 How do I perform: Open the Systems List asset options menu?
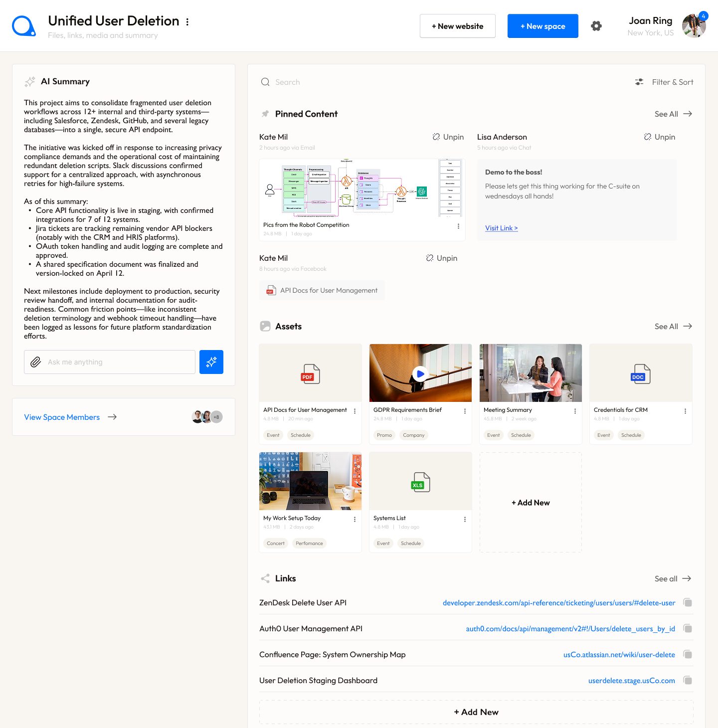(x=465, y=520)
